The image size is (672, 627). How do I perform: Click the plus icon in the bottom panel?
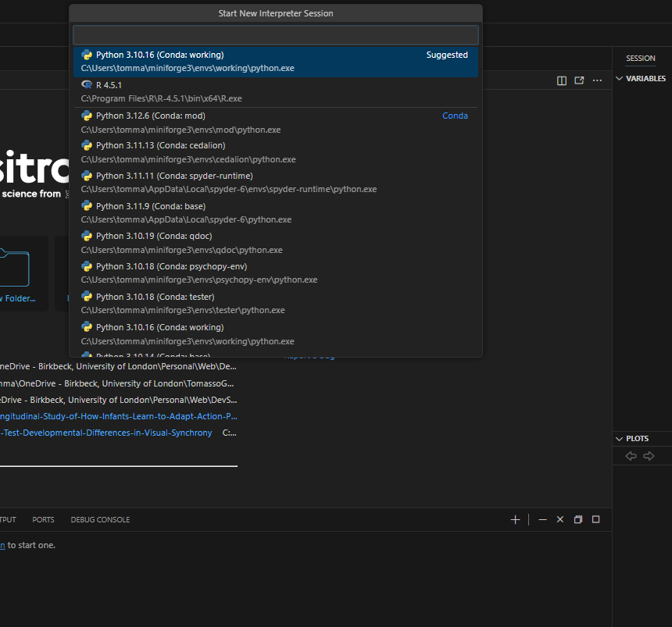coord(515,519)
